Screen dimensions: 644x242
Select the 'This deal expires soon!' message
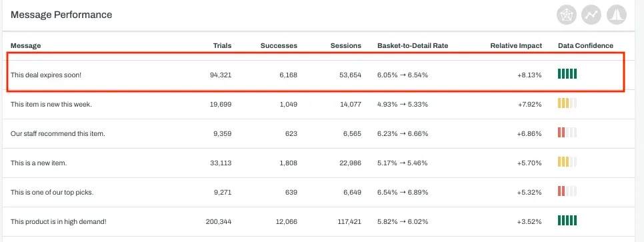(x=46, y=75)
